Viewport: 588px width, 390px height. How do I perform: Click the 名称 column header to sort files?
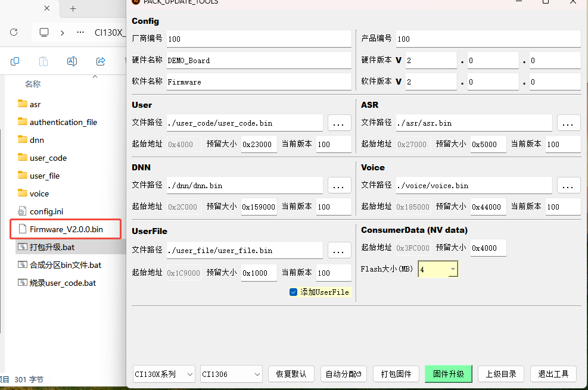pyautogui.click(x=32, y=84)
